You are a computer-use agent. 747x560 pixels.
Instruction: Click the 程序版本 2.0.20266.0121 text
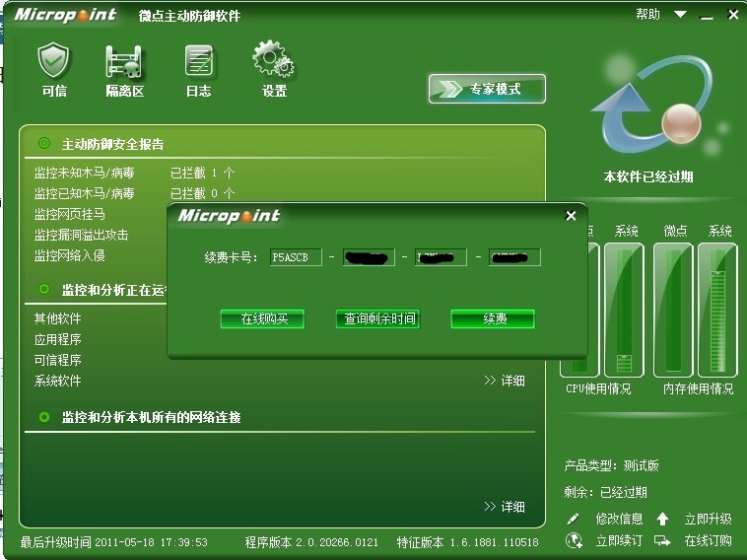(x=311, y=542)
